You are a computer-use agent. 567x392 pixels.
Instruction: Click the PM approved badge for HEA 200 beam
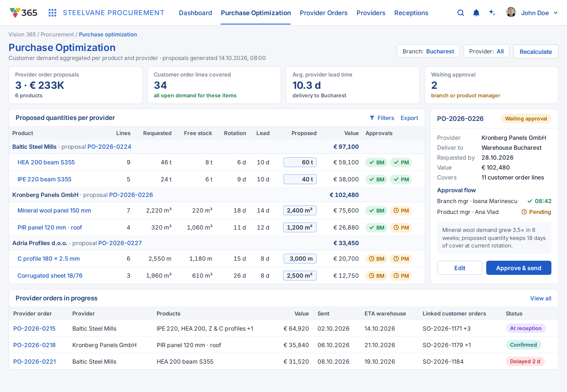click(x=401, y=162)
